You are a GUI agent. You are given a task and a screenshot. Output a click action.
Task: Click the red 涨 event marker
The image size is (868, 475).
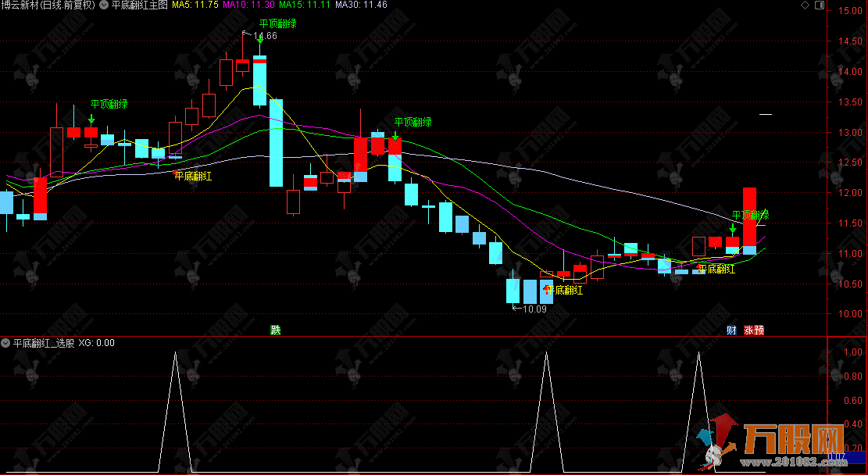click(x=748, y=330)
